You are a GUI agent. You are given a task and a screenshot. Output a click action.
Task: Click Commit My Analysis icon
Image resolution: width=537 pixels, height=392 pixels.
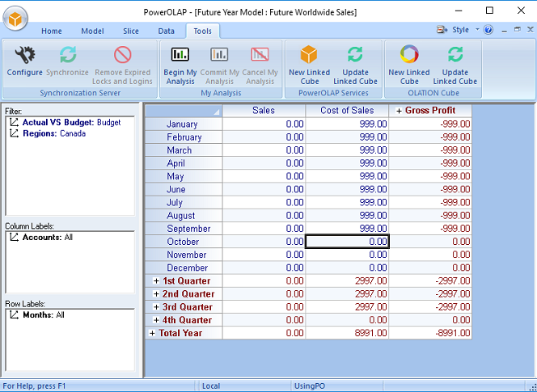pyautogui.click(x=219, y=54)
